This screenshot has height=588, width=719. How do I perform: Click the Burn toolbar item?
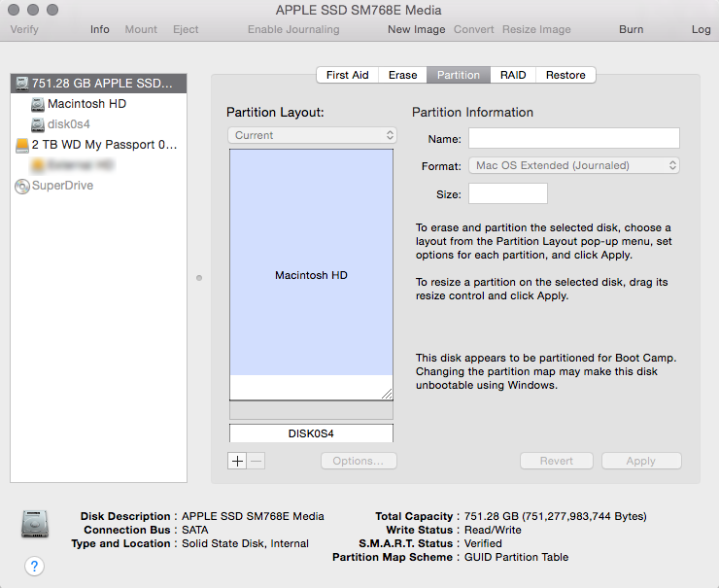tap(631, 29)
